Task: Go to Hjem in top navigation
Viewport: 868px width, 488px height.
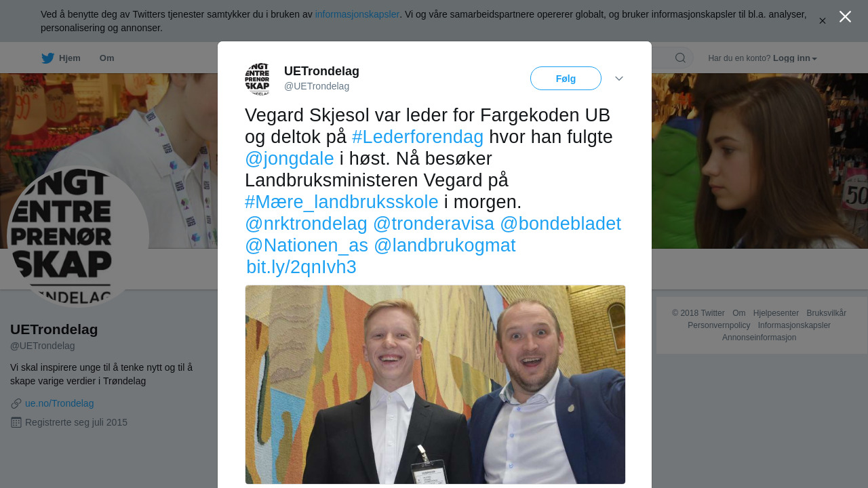Action: [x=61, y=58]
